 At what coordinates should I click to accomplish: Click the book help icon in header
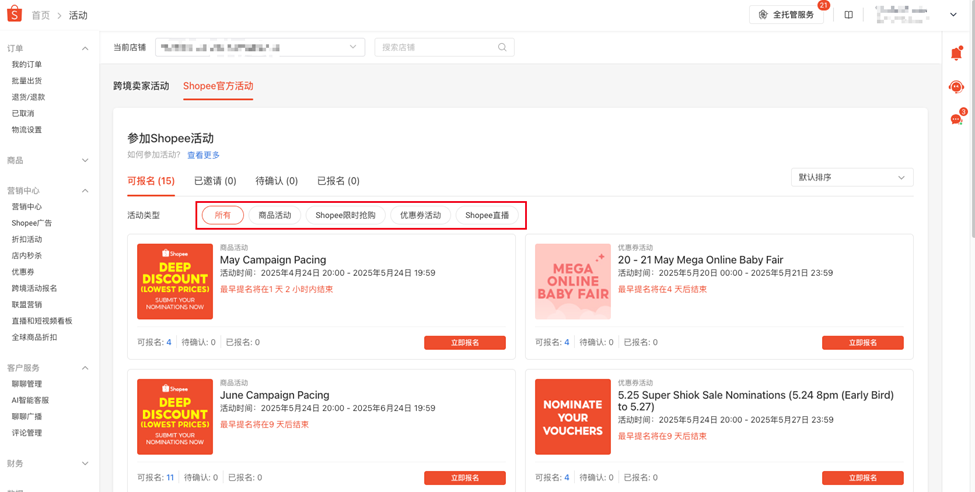848,15
